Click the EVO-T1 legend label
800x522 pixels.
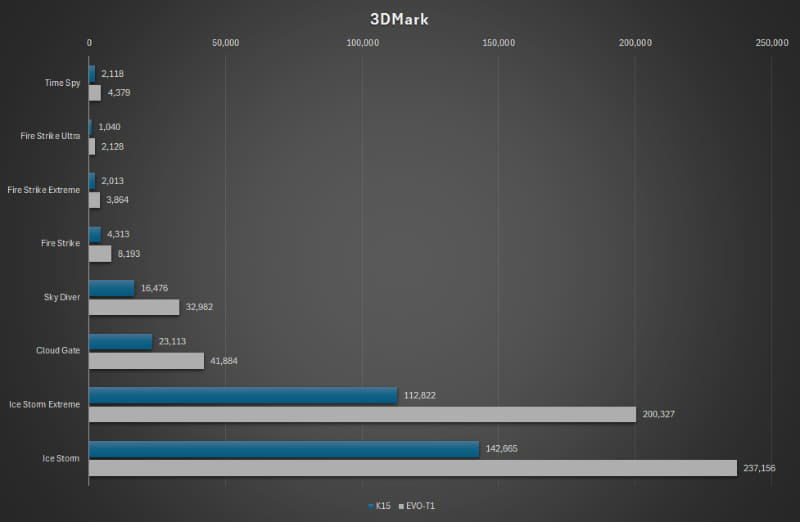pyautogui.click(x=420, y=506)
